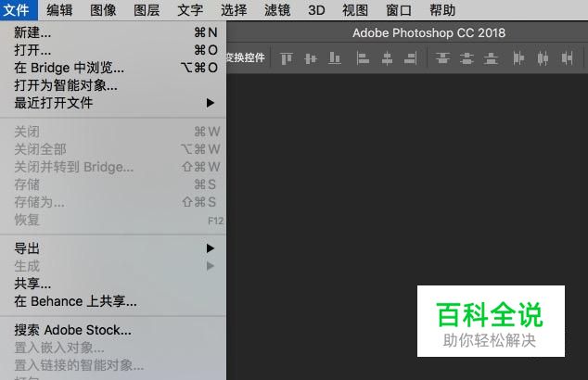Select 在 Bridge 中浏览... entry
The width and height of the screenshot is (588, 380).
(x=113, y=68)
